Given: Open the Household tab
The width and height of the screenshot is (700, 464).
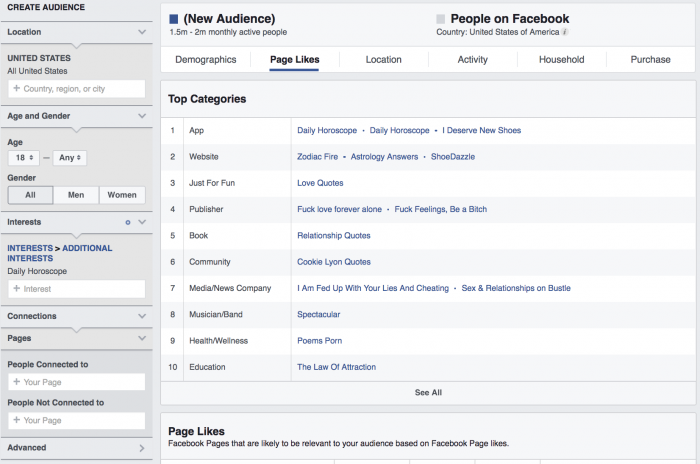Looking at the screenshot, I should point(562,59).
